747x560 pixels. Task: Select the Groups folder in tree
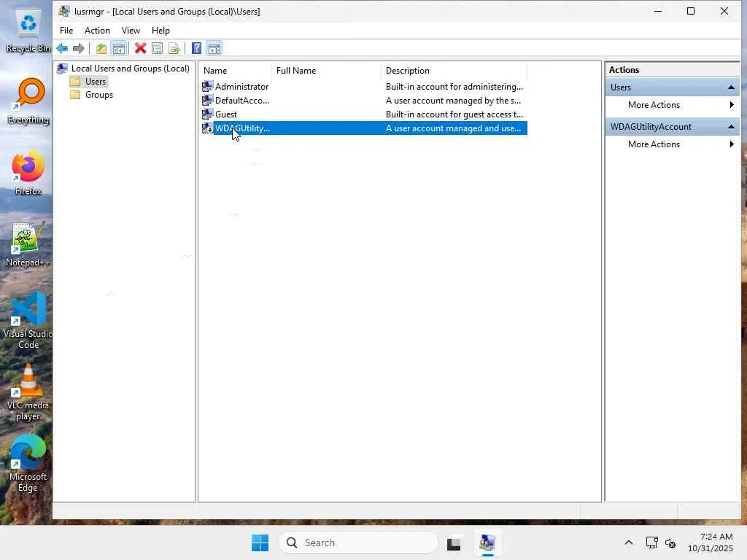tap(99, 95)
